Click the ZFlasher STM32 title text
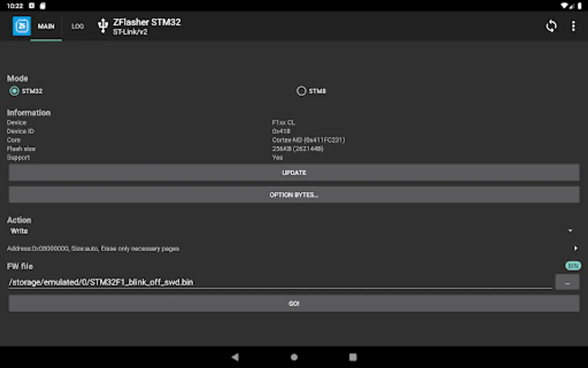Screen dimensions: 588x368 pyautogui.click(x=147, y=22)
